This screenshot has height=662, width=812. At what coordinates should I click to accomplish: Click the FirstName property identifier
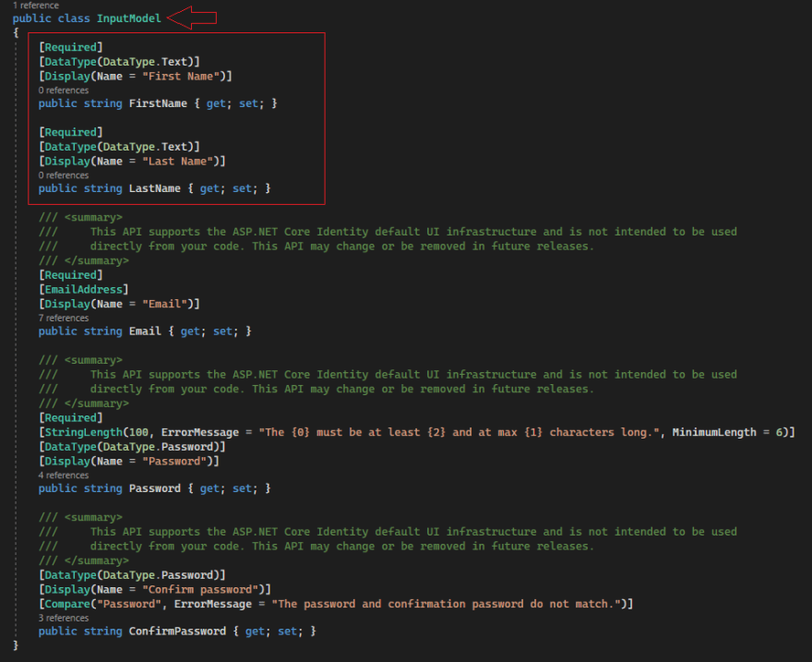158,103
